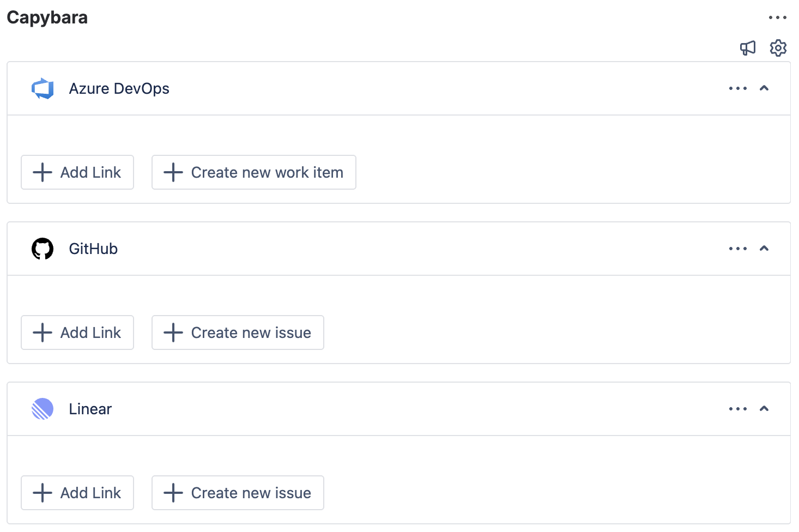Click the GitHub octocat logo
The width and height of the screenshot is (799, 532).
click(43, 249)
